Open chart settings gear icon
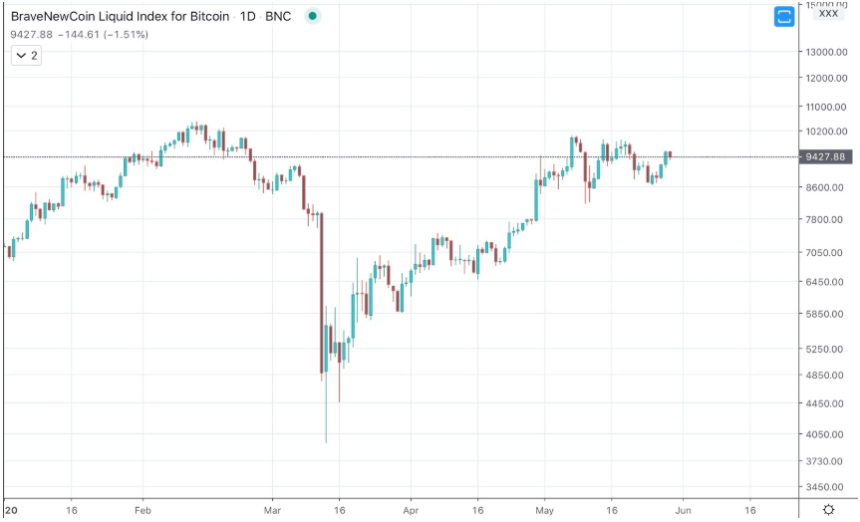 tap(829, 509)
